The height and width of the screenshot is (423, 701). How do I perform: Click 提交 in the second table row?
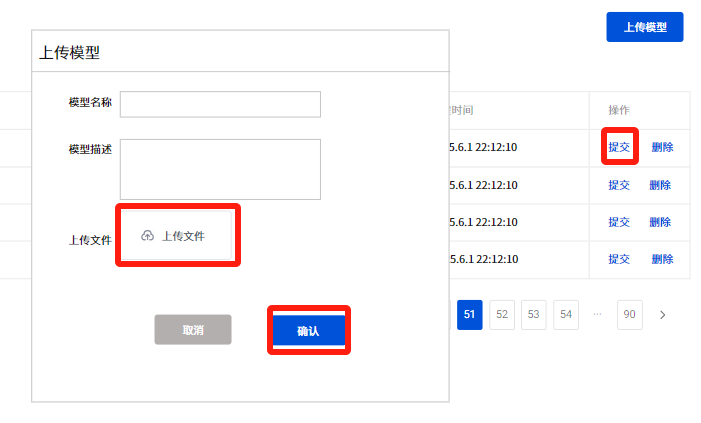(619, 185)
